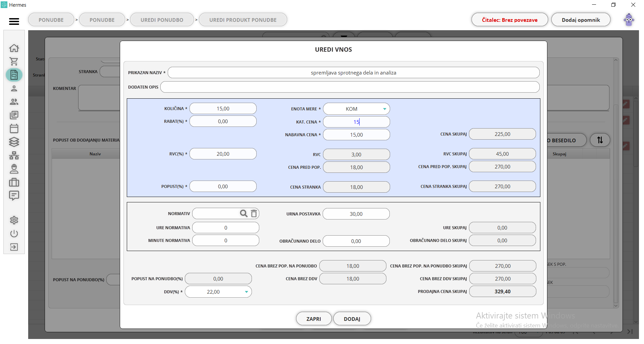Screen dimensions: 644x344
Task: Click the PRODAJNA CENA SKUPAJ value 329,40
Action: click(x=502, y=291)
